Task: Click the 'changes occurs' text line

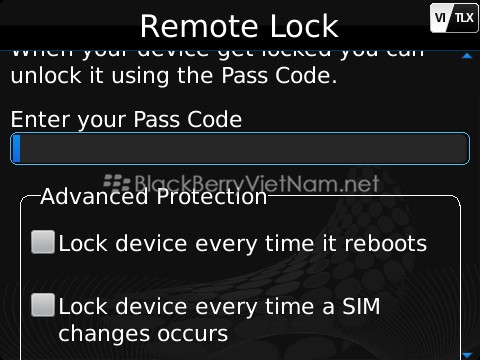Action: (x=143, y=333)
